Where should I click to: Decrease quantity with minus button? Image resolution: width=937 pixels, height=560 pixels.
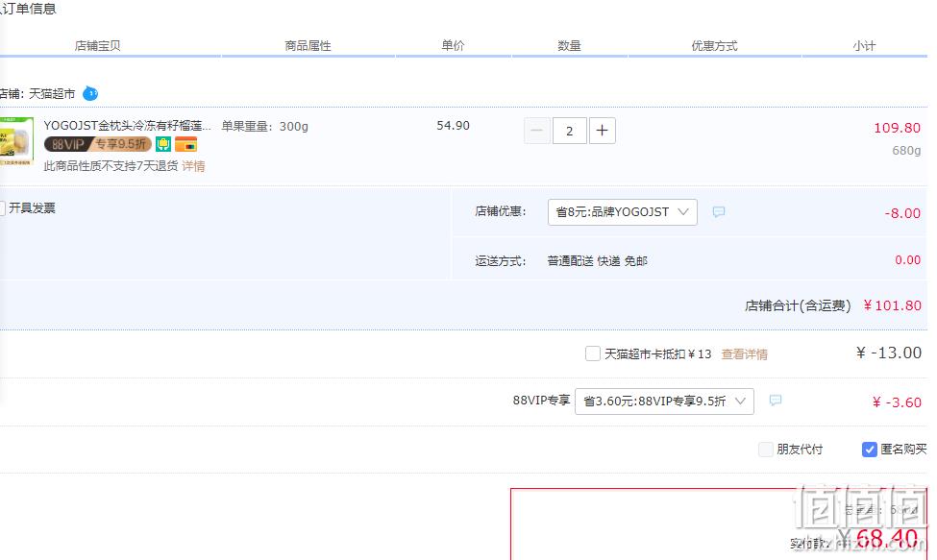[536, 131]
